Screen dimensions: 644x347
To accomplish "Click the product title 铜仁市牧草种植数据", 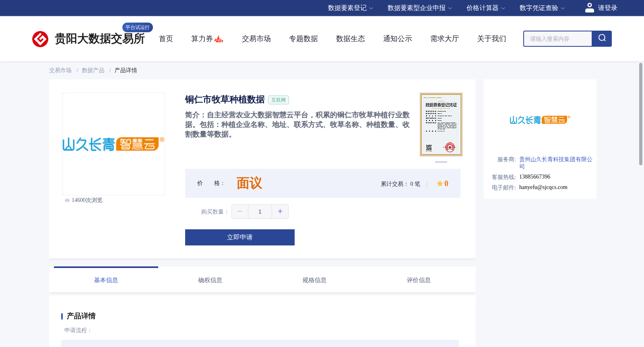I will (225, 100).
